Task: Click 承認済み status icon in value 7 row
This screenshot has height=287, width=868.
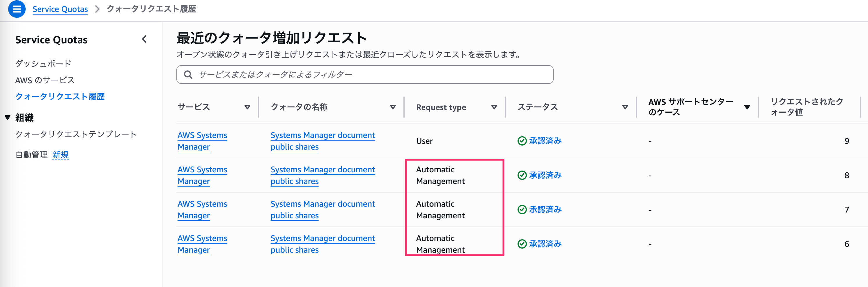Action: (522, 210)
